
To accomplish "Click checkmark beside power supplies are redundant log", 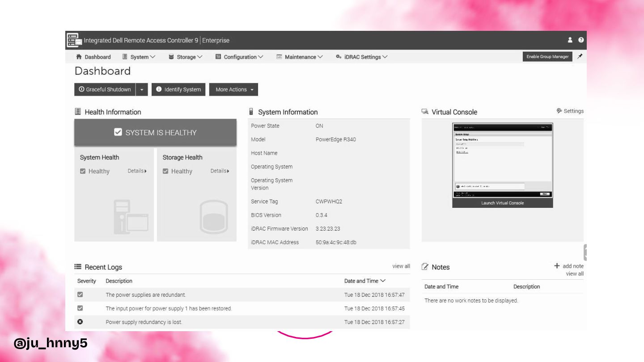I will tap(80, 295).
